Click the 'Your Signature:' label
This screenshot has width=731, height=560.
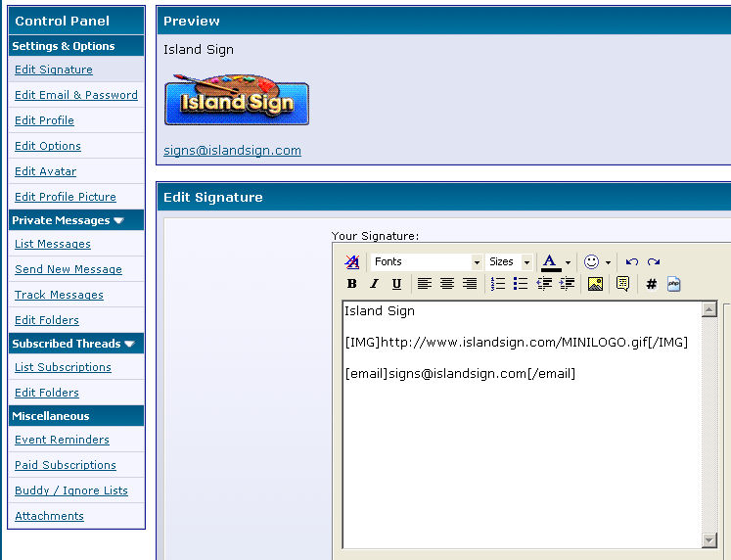(376, 236)
